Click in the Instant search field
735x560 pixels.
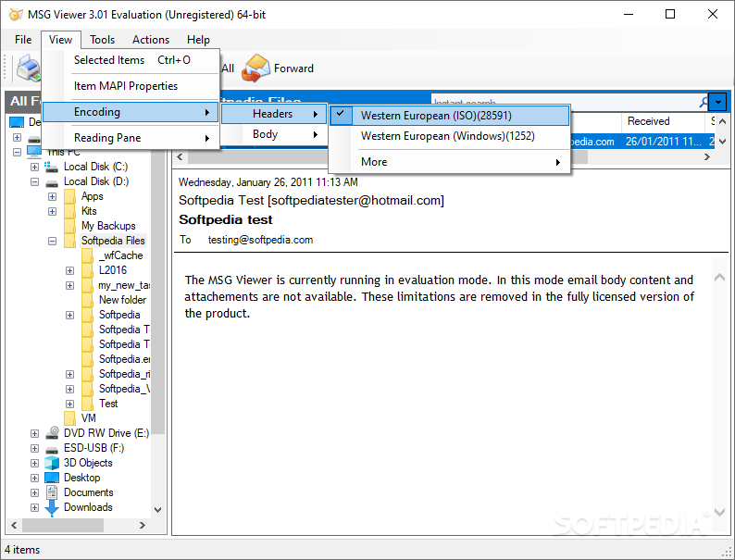pos(564,101)
